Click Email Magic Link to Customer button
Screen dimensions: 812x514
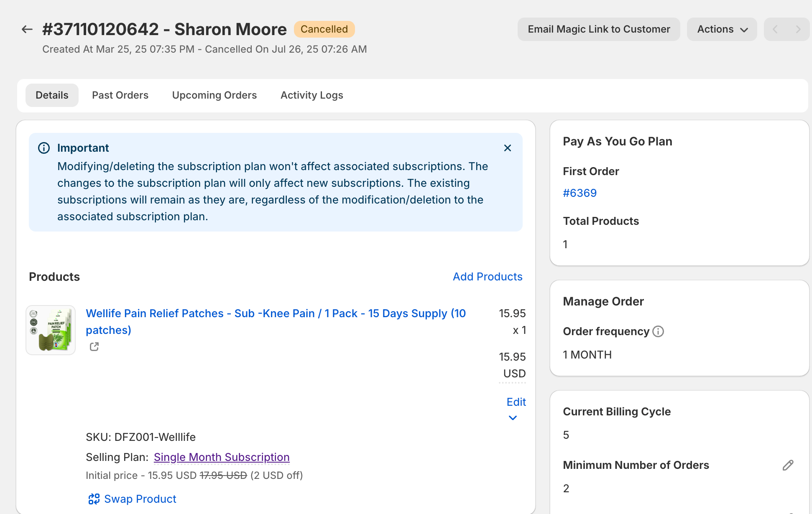pyautogui.click(x=599, y=29)
